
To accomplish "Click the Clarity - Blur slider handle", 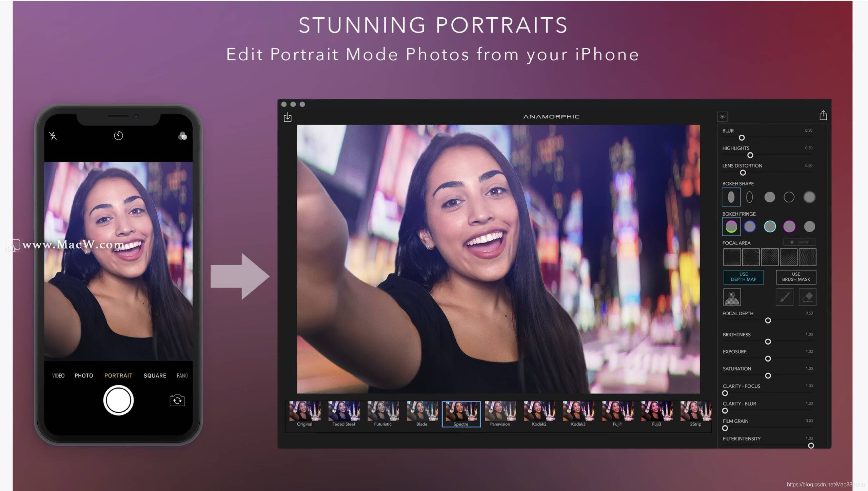I will coord(725,411).
